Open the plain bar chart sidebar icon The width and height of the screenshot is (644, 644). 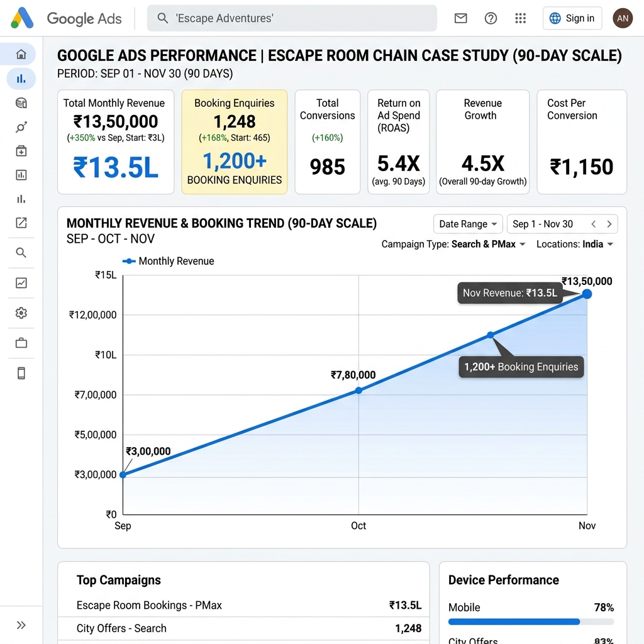click(21, 199)
